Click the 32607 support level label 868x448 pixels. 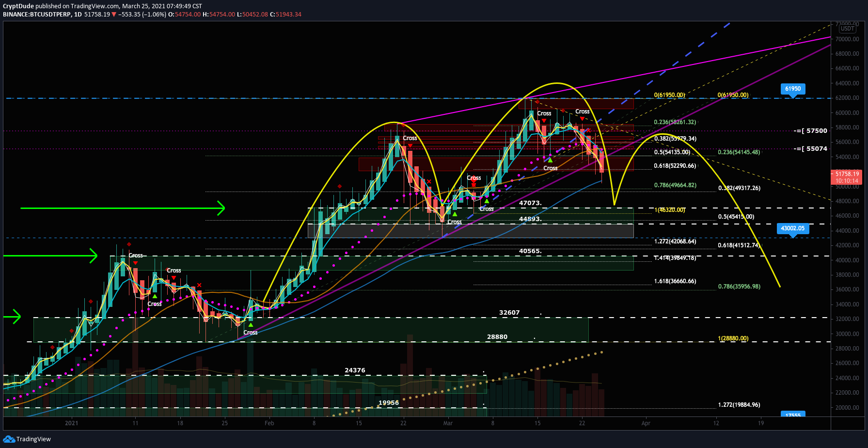(x=509, y=313)
